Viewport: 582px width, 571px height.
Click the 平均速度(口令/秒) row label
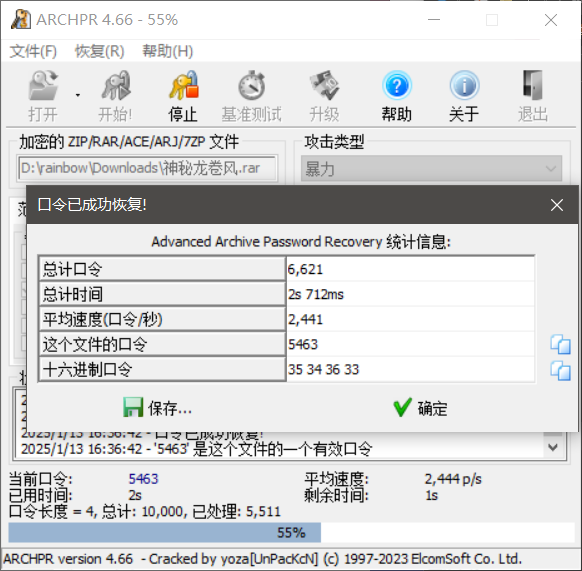click(162, 319)
